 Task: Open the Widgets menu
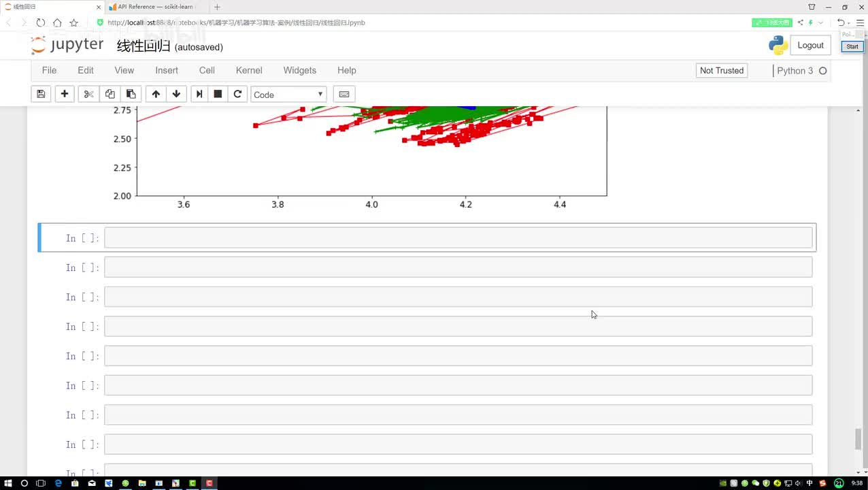(300, 70)
